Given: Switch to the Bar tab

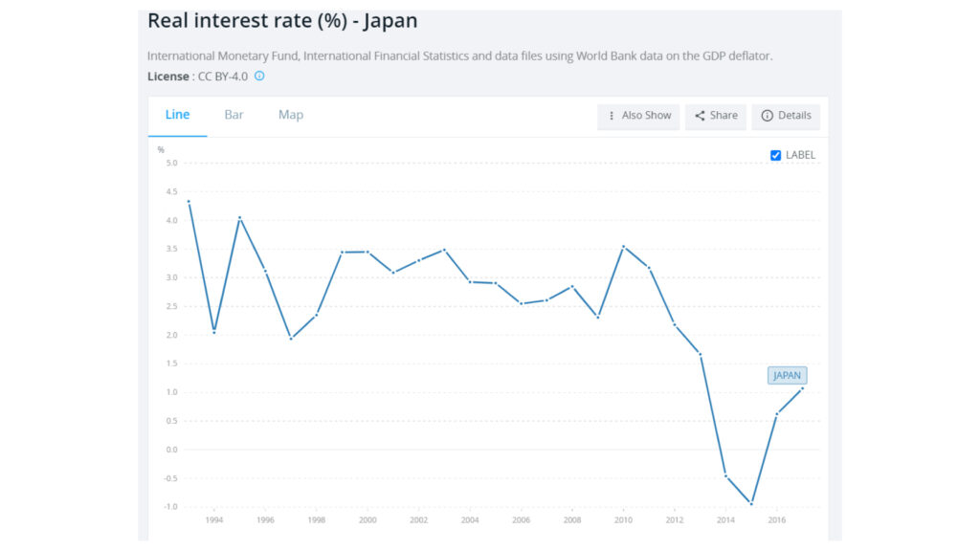Looking at the screenshot, I should (x=234, y=115).
